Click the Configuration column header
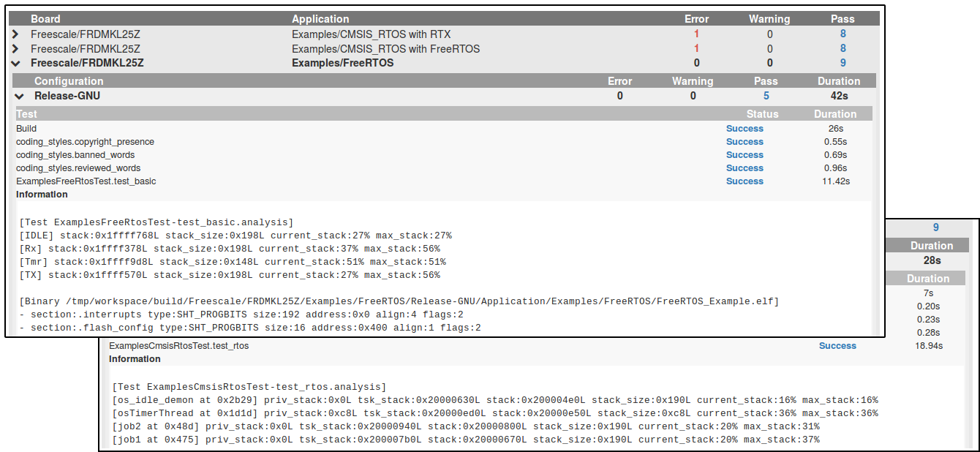This screenshot has width=980, height=452. click(x=69, y=81)
